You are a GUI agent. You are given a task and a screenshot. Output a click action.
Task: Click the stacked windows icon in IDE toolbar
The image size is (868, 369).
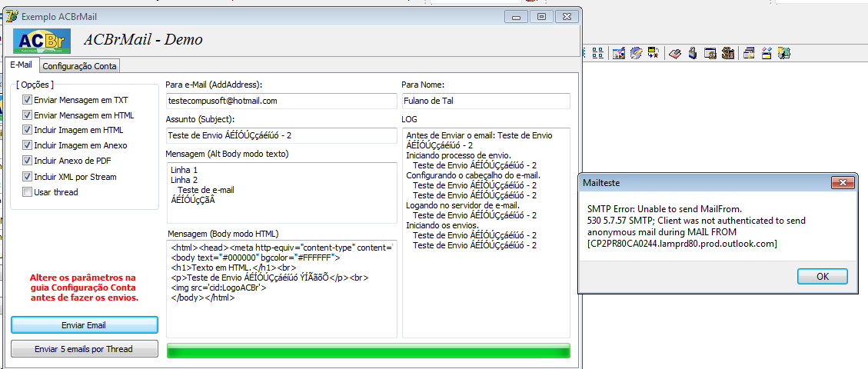tap(750, 53)
